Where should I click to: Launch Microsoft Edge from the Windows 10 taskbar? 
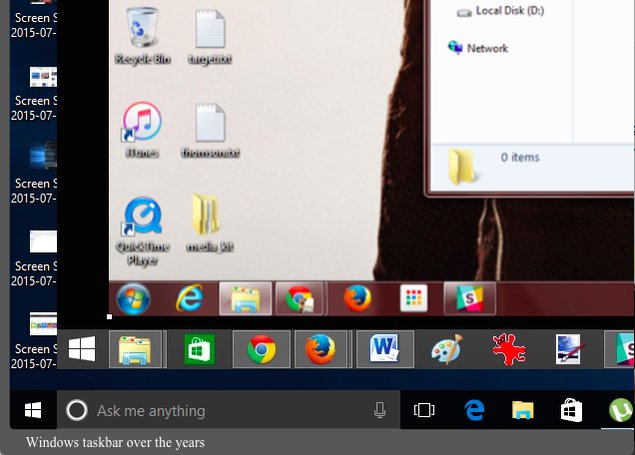[x=474, y=410]
